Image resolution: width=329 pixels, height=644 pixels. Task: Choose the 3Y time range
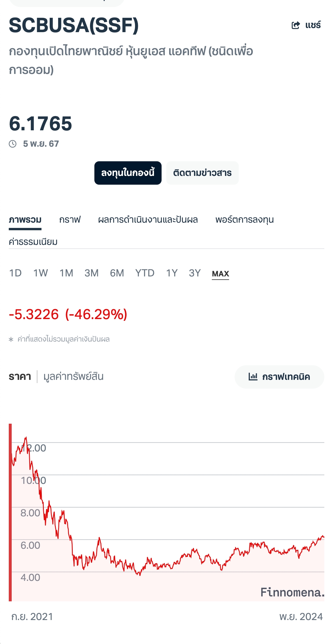tap(195, 273)
